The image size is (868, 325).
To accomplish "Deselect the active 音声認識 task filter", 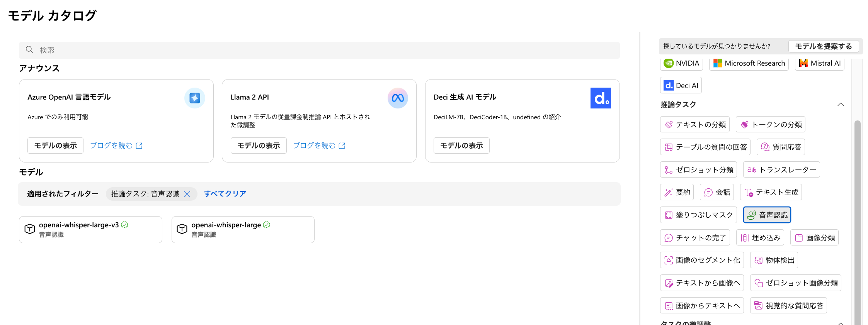I will coord(767,215).
